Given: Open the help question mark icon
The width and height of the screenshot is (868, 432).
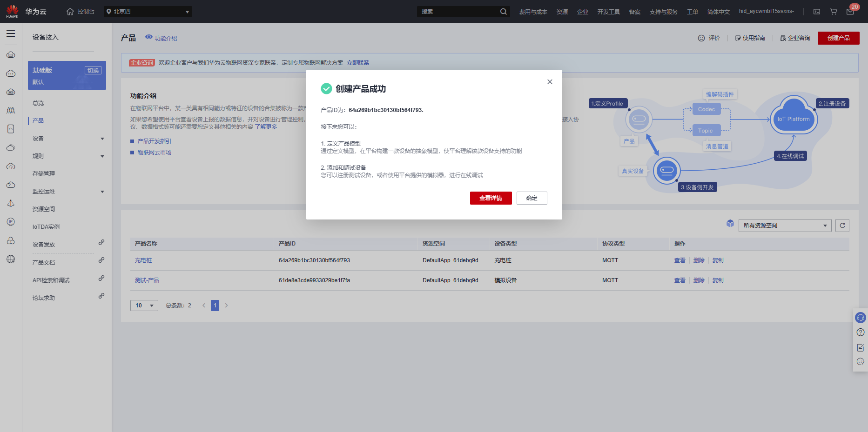Looking at the screenshot, I should tap(861, 332).
